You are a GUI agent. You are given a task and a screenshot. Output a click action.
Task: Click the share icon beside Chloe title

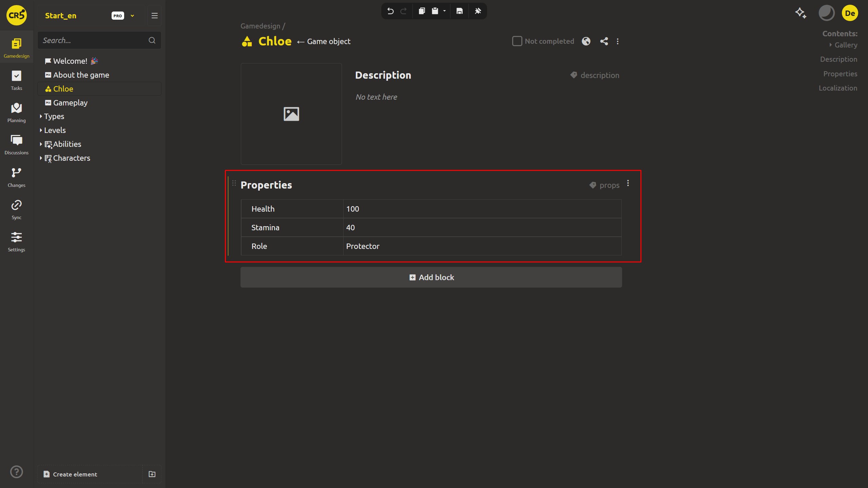click(604, 41)
